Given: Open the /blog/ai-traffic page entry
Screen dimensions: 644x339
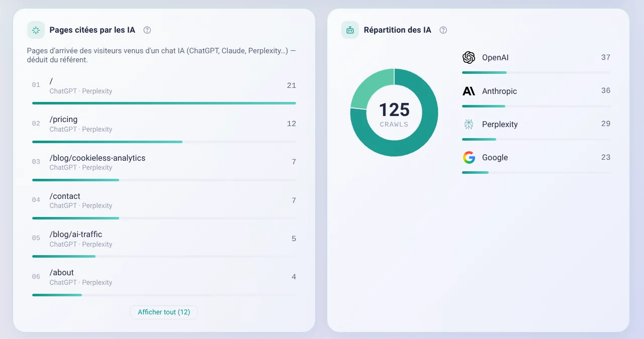Looking at the screenshot, I should tap(164, 243).
